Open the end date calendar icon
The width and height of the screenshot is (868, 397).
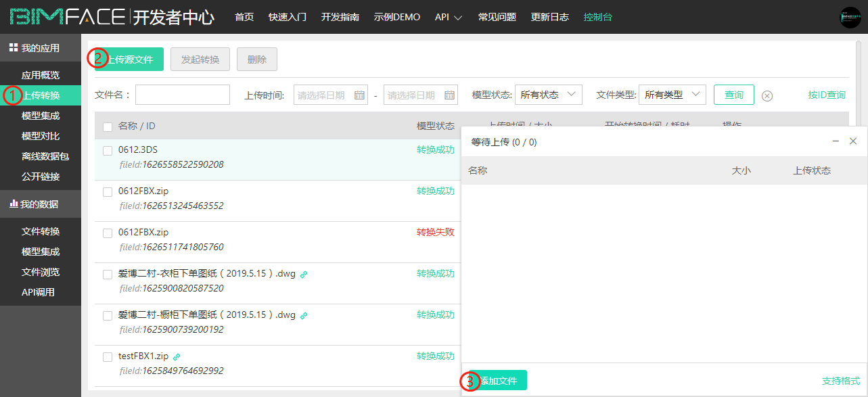point(449,95)
